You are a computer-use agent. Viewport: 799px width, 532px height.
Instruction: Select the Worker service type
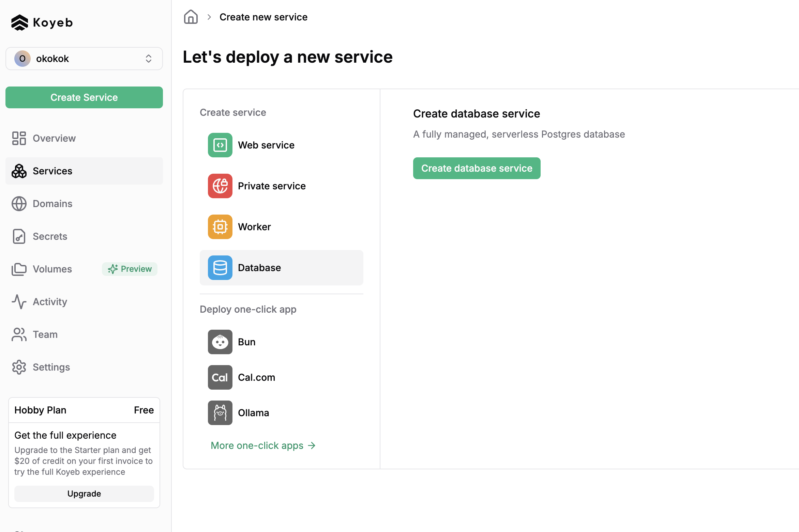tap(254, 226)
